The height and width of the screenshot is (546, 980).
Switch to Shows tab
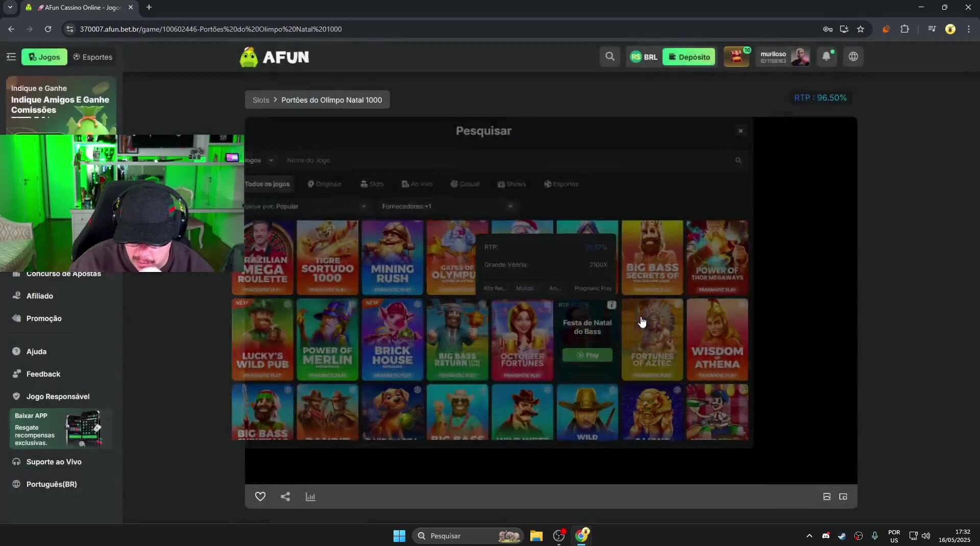tap(511, 184)
